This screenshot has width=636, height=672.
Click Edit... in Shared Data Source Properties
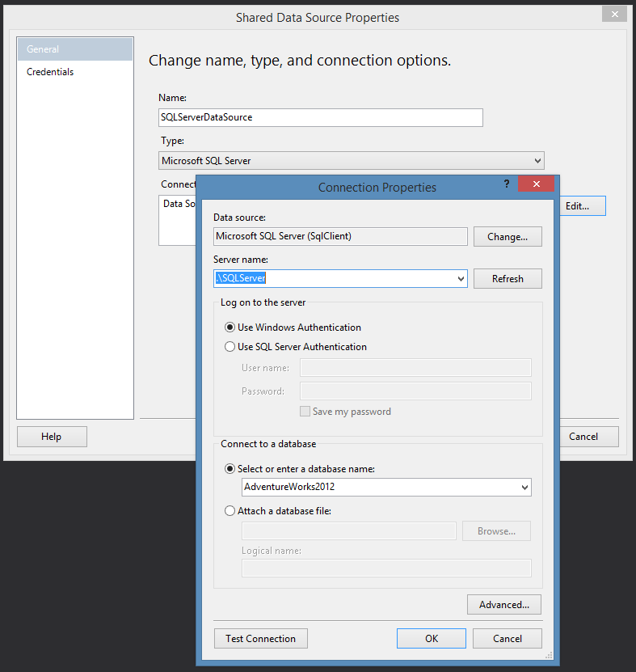[583, 206]
